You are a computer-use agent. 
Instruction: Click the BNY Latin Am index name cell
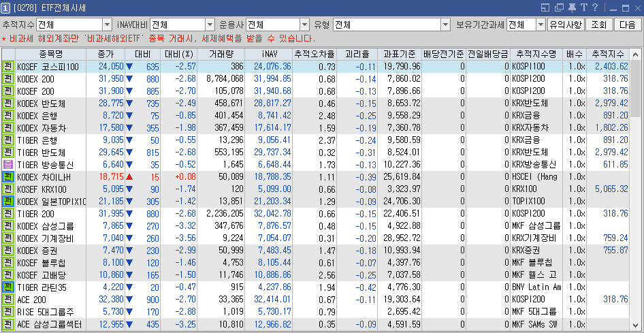point(536,287)
